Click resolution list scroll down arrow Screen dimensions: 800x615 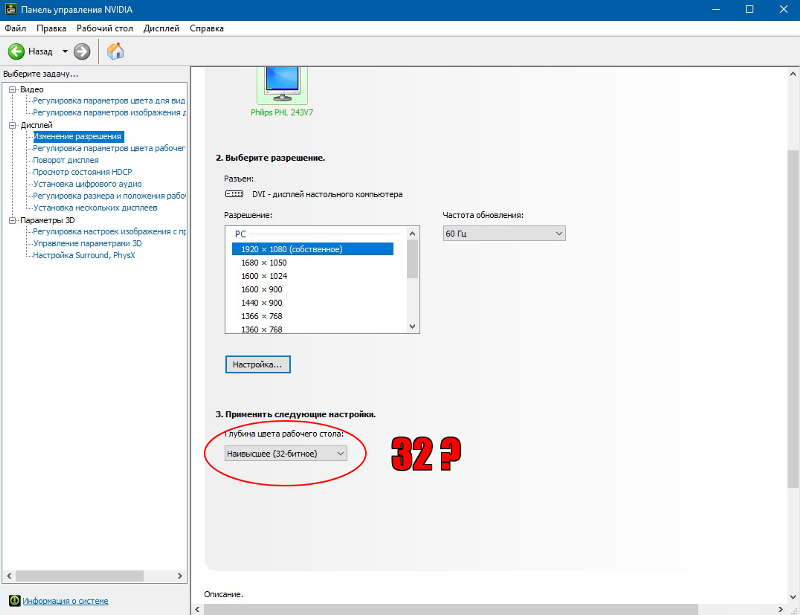click(413, 326)
